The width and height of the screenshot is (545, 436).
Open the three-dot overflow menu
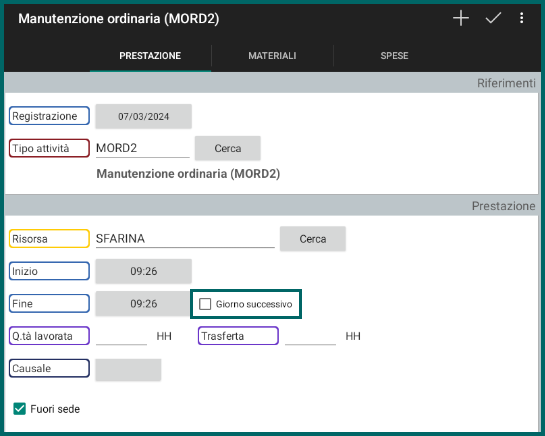(521, 18)
